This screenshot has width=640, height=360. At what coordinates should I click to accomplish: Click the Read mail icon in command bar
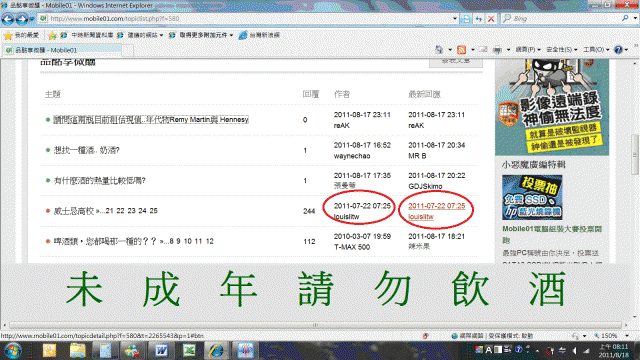pos(484,50)
